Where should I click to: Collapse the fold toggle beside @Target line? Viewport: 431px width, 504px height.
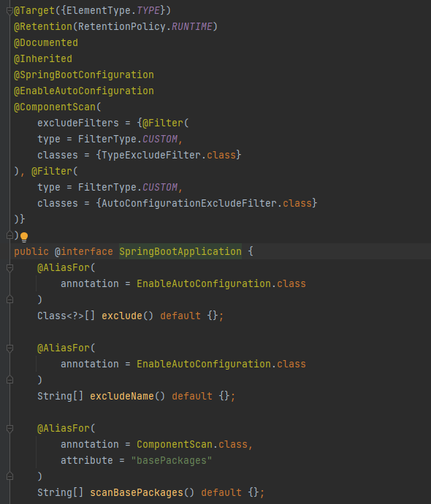click(x=9, y=11)
